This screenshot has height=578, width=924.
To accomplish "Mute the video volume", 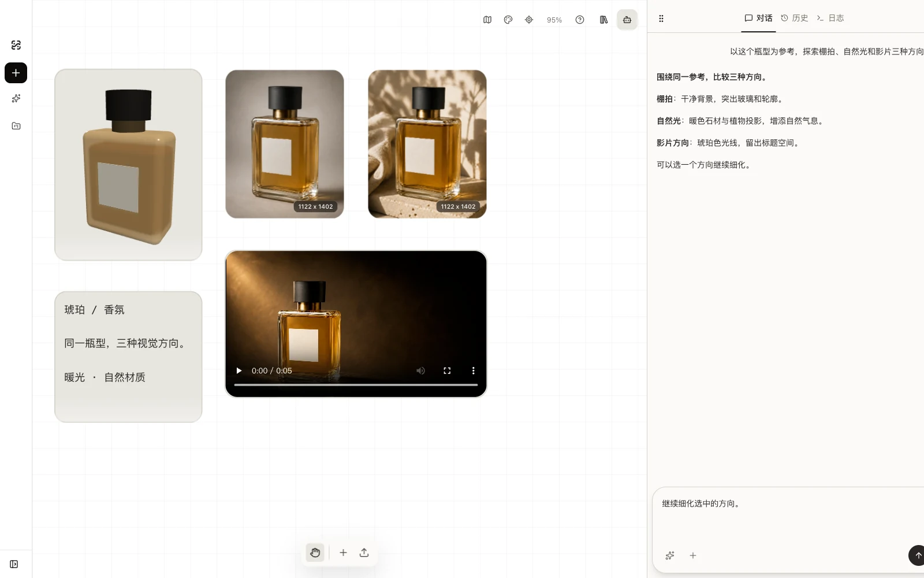I will (x=420, y=370).
